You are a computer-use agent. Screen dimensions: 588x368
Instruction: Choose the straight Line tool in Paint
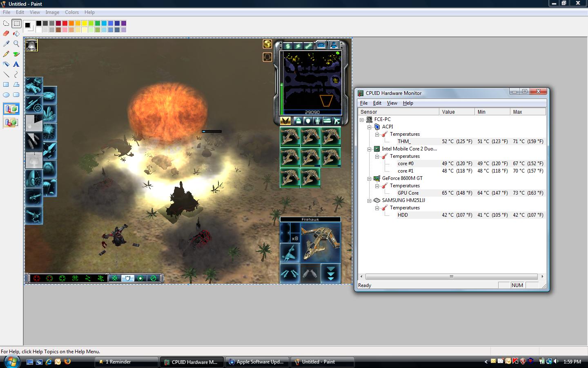pyautogui.click(x=6, y=74)
